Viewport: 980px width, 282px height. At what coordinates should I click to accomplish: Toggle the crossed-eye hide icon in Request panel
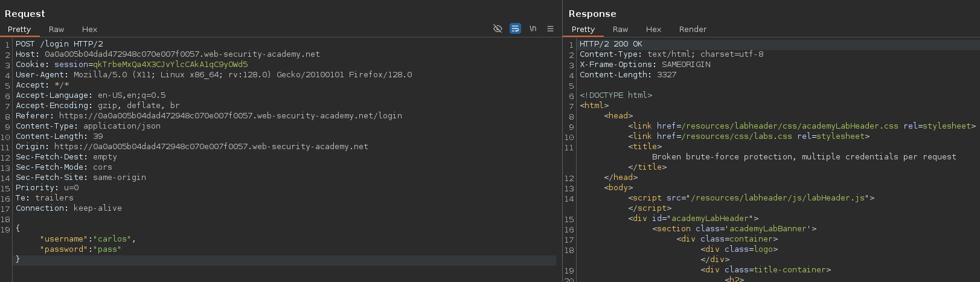click(x=498, y=28)
